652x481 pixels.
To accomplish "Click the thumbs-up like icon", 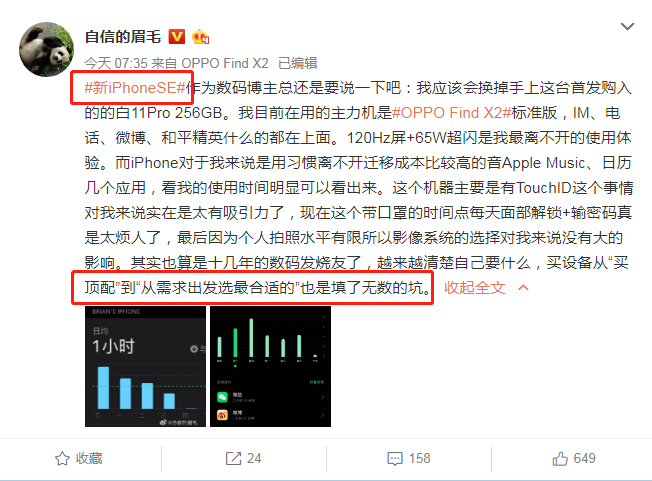I will [x=560, y=459].
